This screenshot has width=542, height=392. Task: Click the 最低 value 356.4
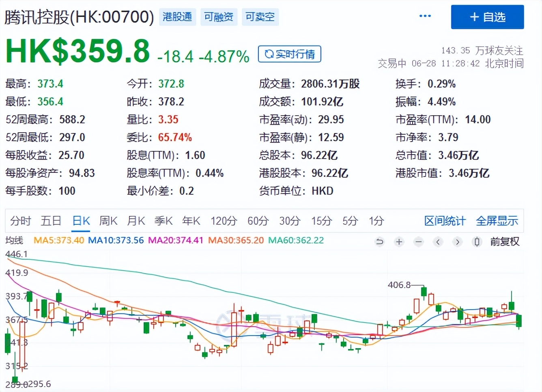tap(50, 101)
